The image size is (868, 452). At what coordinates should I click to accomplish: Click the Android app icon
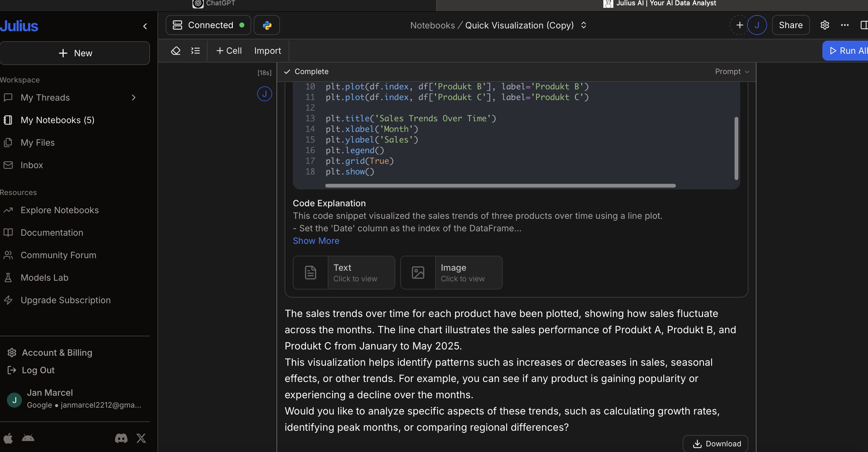pyautogui.click(x=28, y=438)
